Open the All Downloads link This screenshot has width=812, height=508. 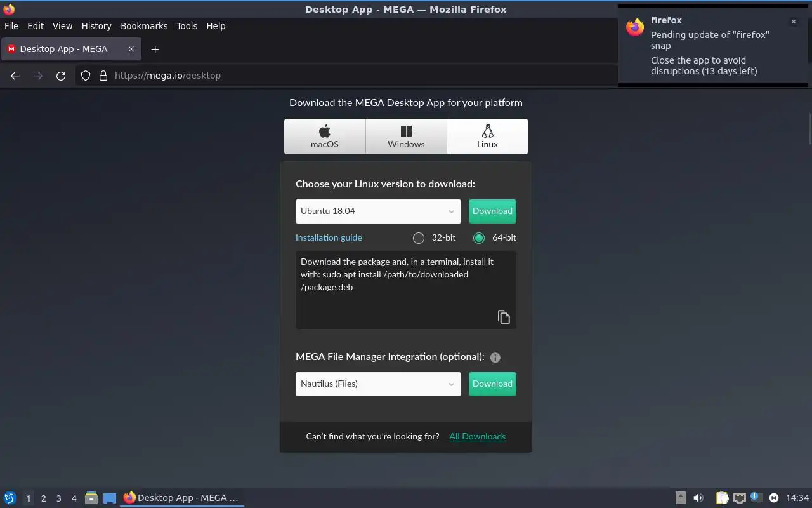pyautogui.click(x=477, y=436)
